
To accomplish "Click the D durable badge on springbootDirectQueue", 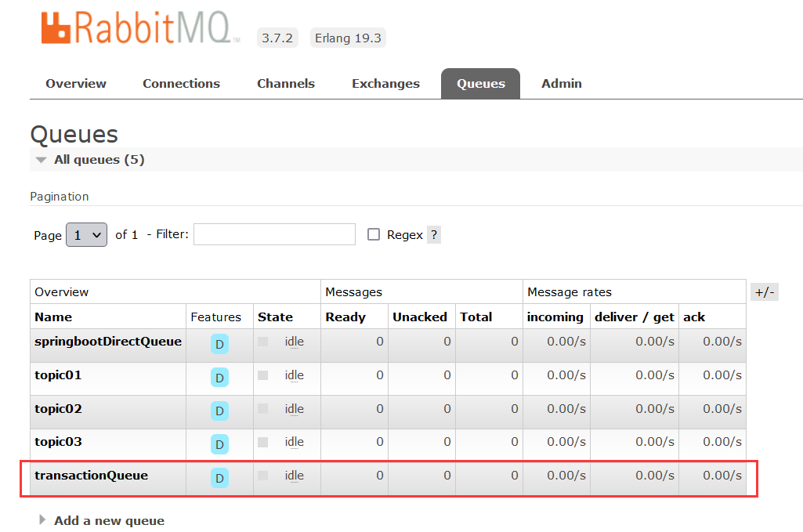I will coord(219,344).
